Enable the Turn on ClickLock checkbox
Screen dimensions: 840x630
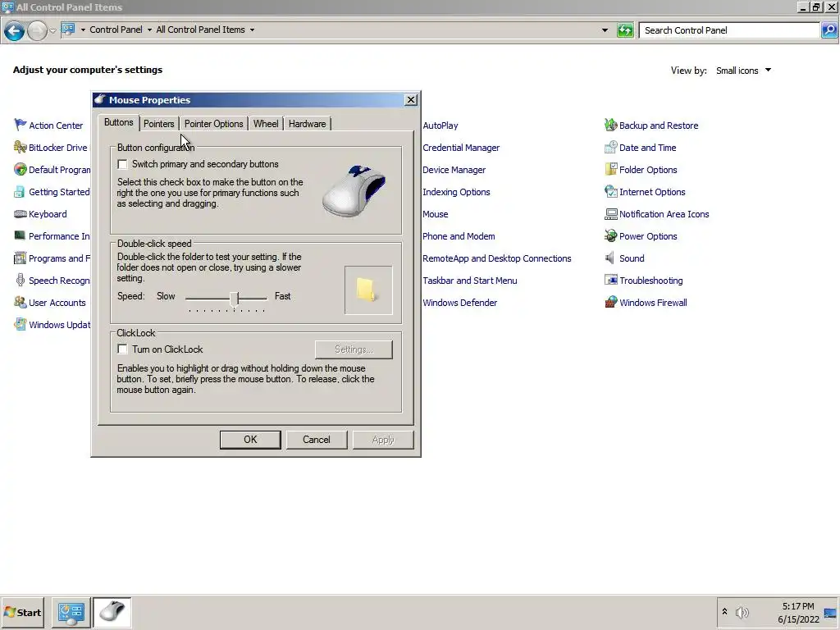pyautogui.click(x=123, y=349)
